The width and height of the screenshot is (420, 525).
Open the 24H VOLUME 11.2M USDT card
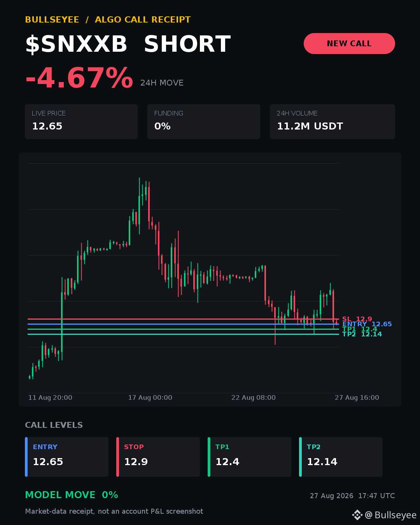click(x=332, y=122)
